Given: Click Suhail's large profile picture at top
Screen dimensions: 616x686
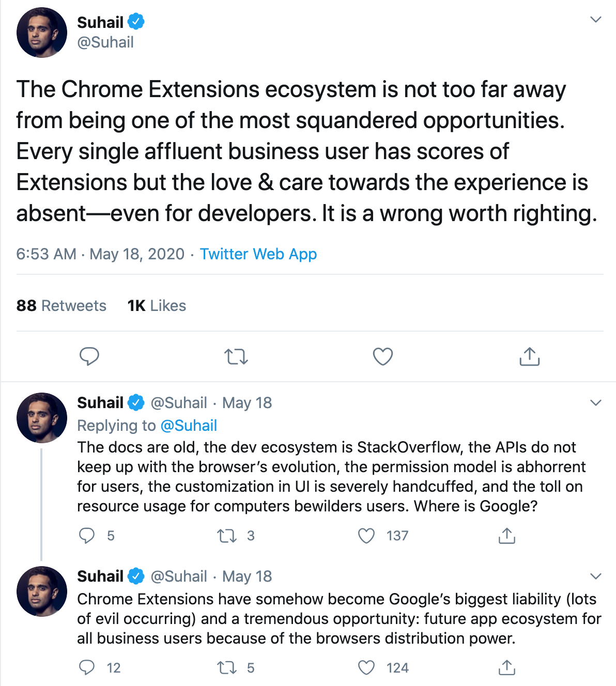Looking at the screenshot, I should [x=42, y=33].
